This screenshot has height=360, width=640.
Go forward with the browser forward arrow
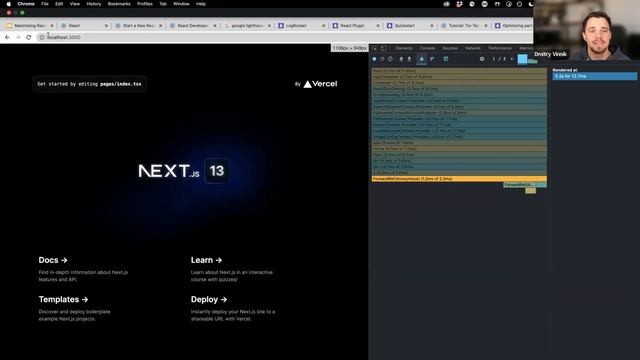pyautogui.click(x=18, y=37)
